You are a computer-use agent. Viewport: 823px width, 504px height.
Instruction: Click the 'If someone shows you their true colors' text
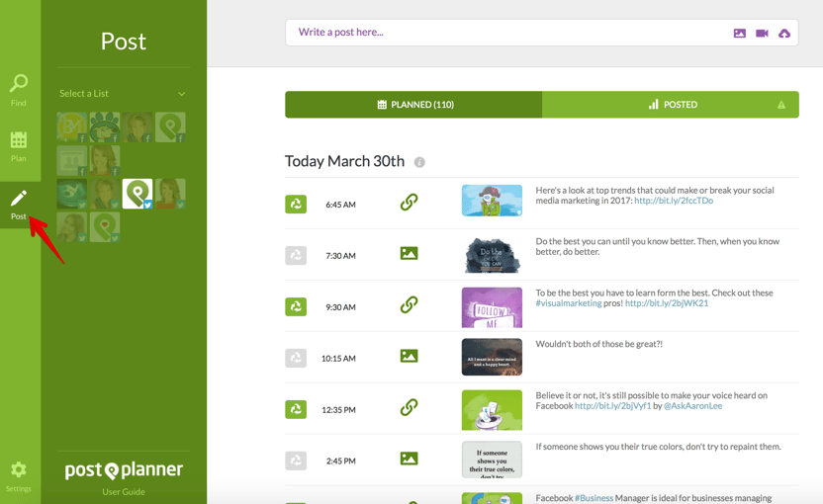pos(658,447)
